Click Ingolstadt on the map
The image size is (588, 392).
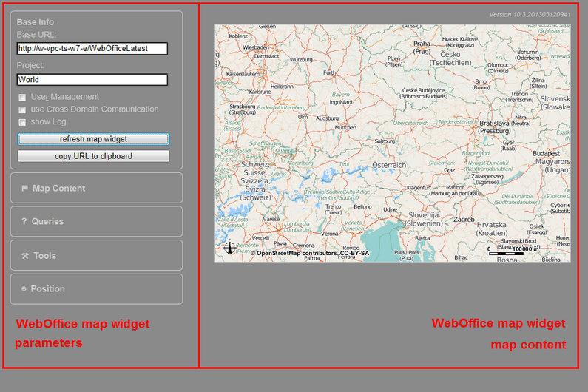(x=341, y=102)
